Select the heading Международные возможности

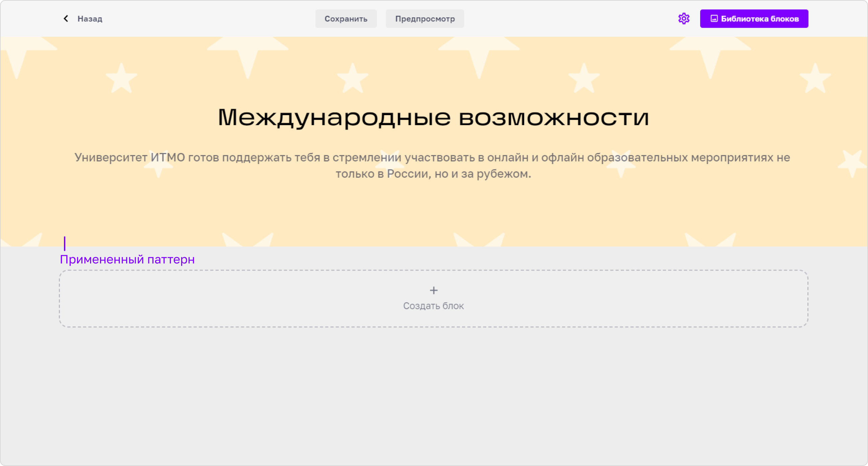(x=434, y=117)
